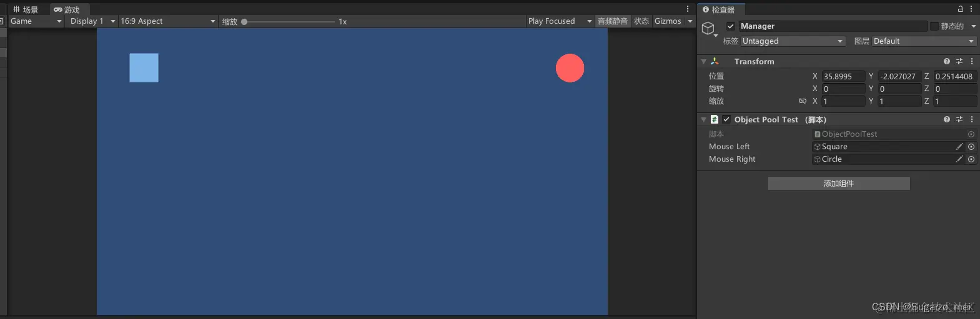Click the GameObject cube icon picker
The width and height of the screenshot is (980, 319).
click(x=708, y=29)
